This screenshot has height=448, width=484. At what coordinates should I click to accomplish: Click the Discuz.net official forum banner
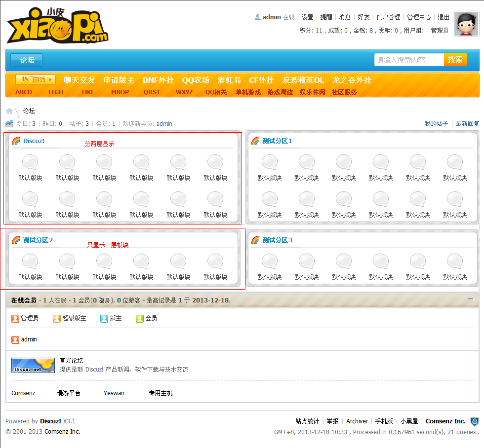33,365
